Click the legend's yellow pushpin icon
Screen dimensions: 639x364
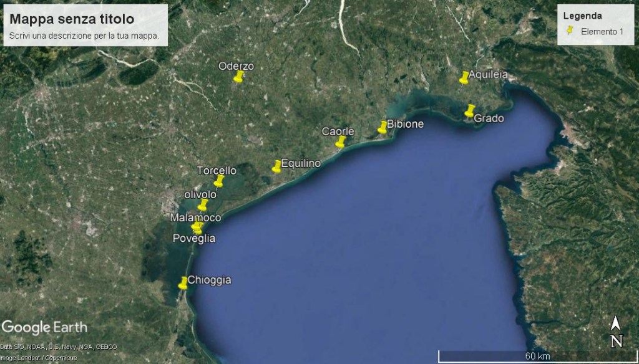(x=569, y=31)
